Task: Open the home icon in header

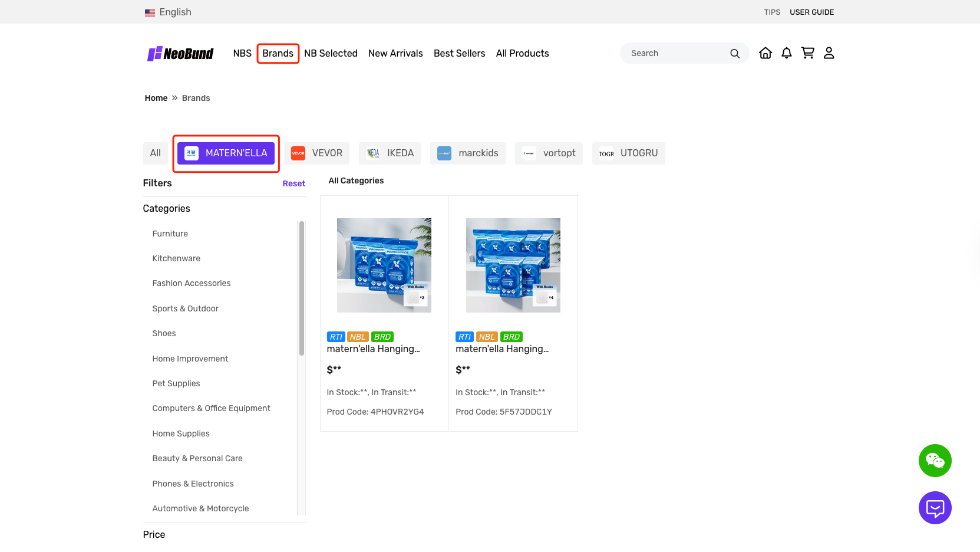Action: [x=765, y=53]
